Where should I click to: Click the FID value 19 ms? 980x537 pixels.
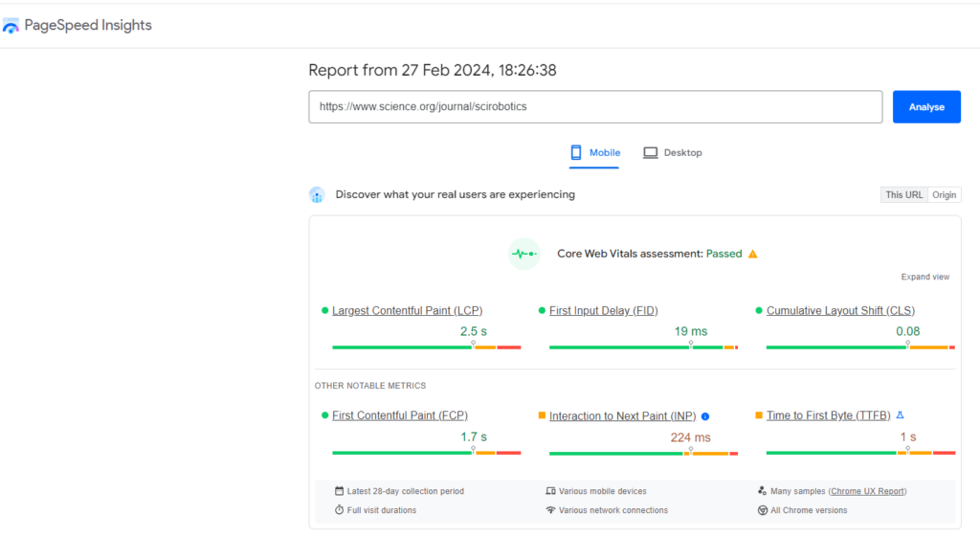(x=691, y=331)
